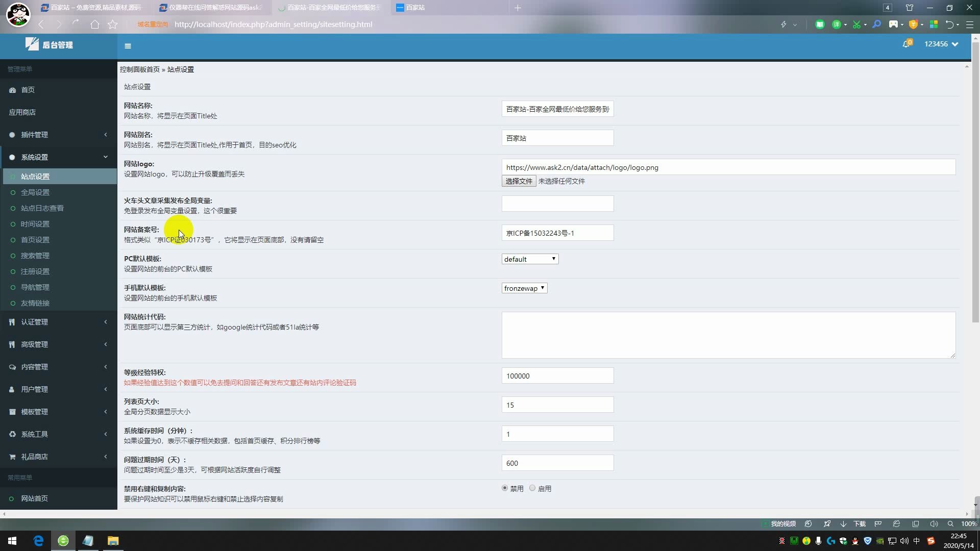The height and width of the screenshot is (551, 980).
Task: Open the notification bell icon
Action: 906,44
